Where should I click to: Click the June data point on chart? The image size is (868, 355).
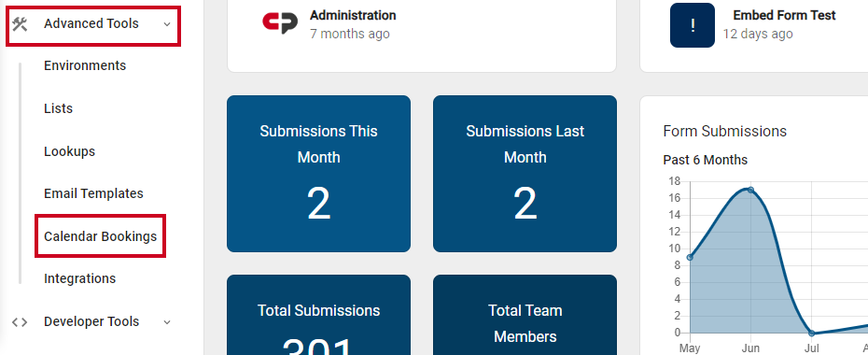point(750,190)
